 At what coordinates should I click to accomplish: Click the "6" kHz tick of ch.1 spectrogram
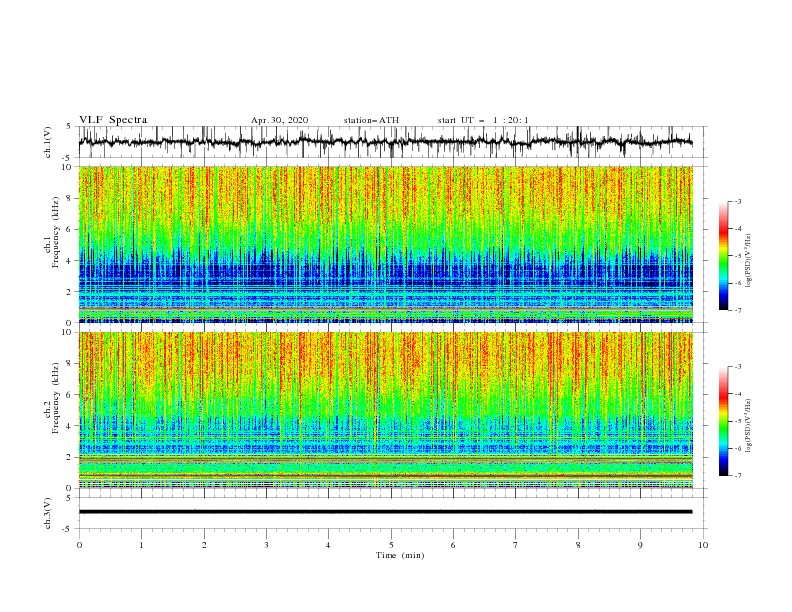70,229
